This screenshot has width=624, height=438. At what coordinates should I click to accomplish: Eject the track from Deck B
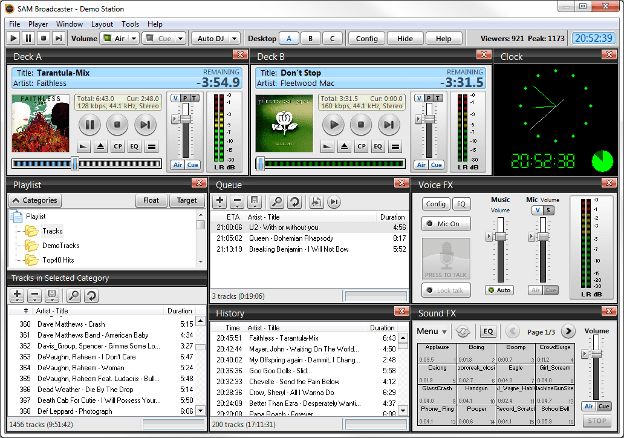344,146
